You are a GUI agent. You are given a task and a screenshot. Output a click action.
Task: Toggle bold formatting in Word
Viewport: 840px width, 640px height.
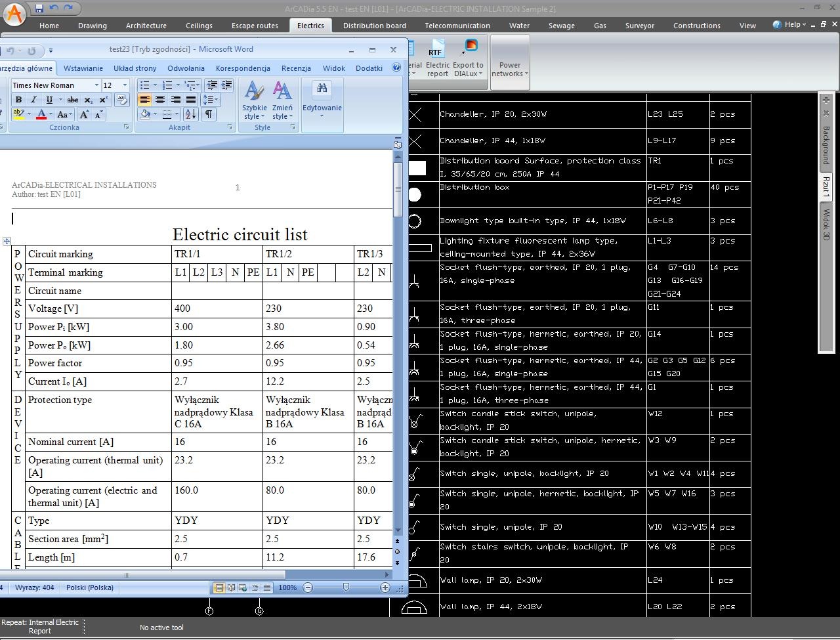18,100
